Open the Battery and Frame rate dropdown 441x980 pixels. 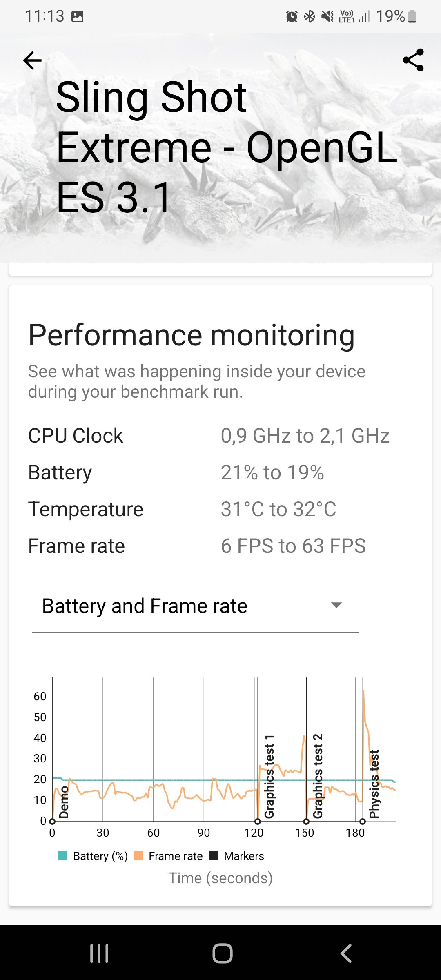pos(195,606)
